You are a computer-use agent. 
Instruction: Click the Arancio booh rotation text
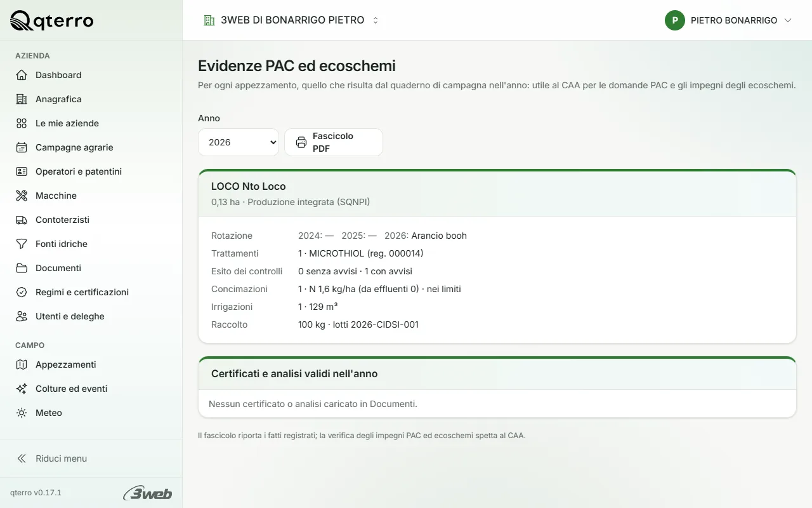[439, 236]
